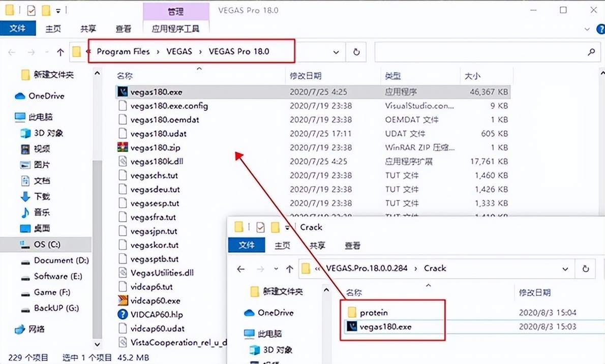Expand Crack window address bar history dropdown
Viewport: 605px width, 364px height.
point(565,268)
